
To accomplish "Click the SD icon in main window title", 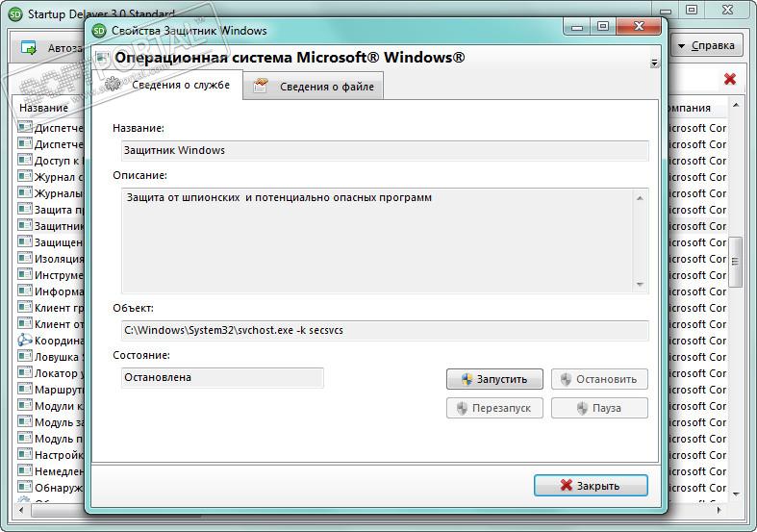I will coord(16,14).
